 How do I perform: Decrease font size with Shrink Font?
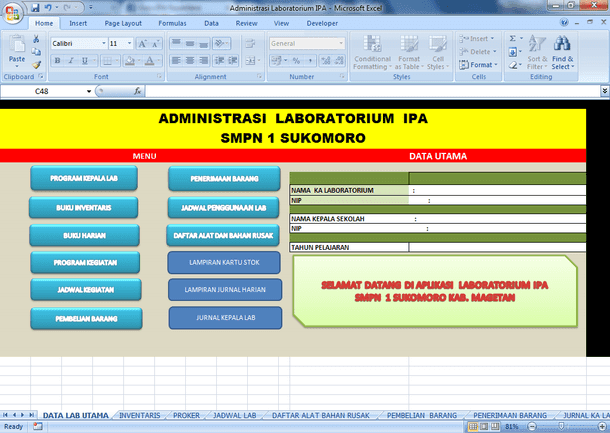155,44
